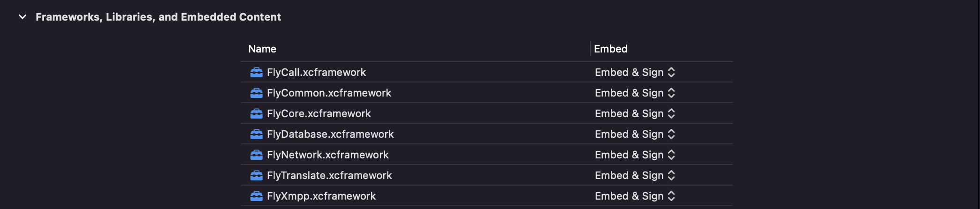The height and width of the screenshot is (209, 980).
Task: Change embed option for FlyDatabase.xcframework
Action: coord(635,134)
